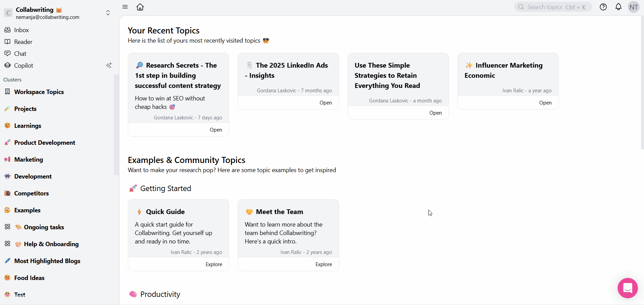Expand the Ongoing tasks cluster

coord(7,227)
